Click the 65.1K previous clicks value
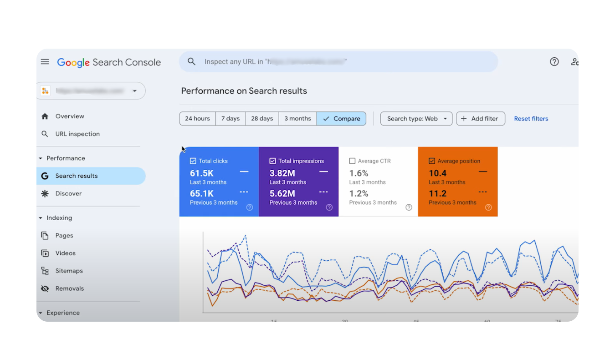Viewport: 615px width, 364px height. point(202,194)
